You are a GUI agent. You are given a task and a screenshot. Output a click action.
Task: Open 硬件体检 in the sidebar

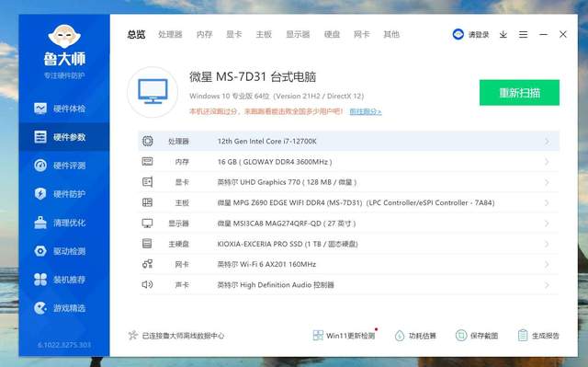(x=60, y=109)
